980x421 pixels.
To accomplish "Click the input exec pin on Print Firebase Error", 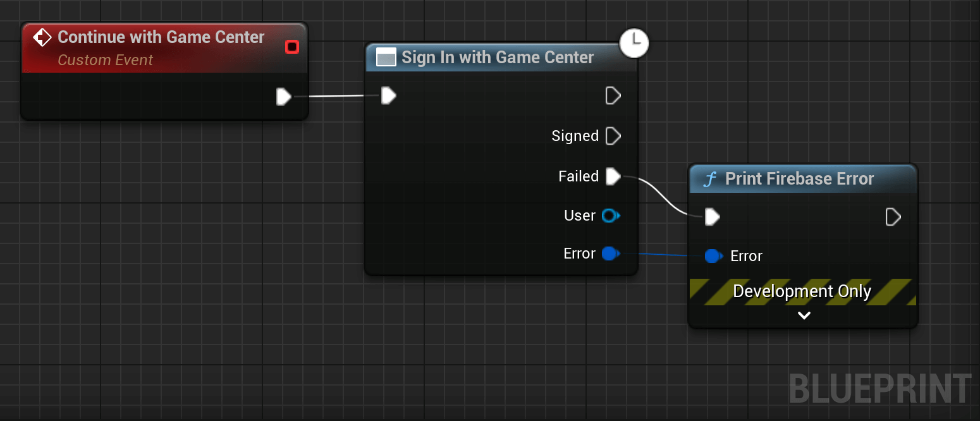I will point(712,217).
